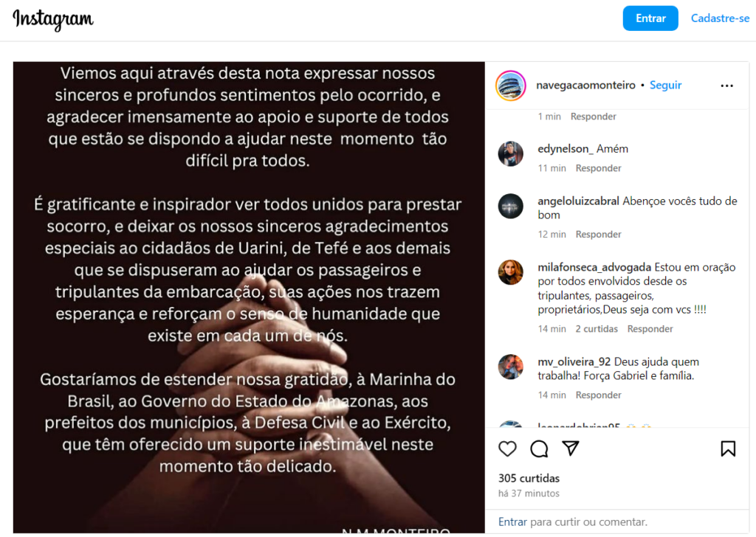756x537 pixels.
Task: Follow account with Seguir link
Action: [665, 86]
